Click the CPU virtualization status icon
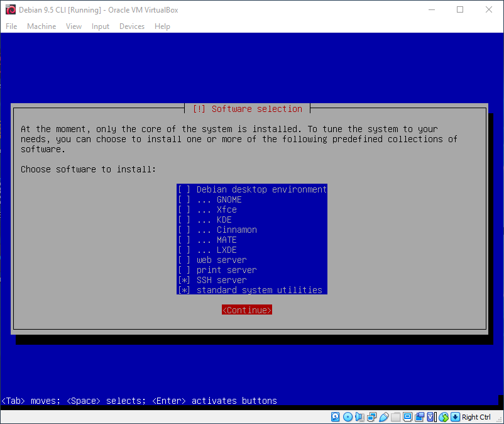 [x=432, y=417]
